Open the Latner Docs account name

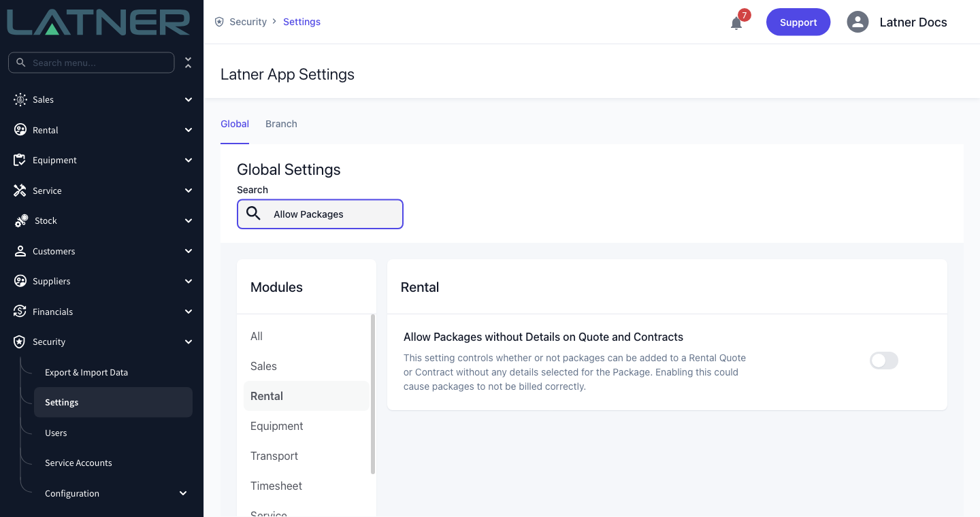pos(913,22)
